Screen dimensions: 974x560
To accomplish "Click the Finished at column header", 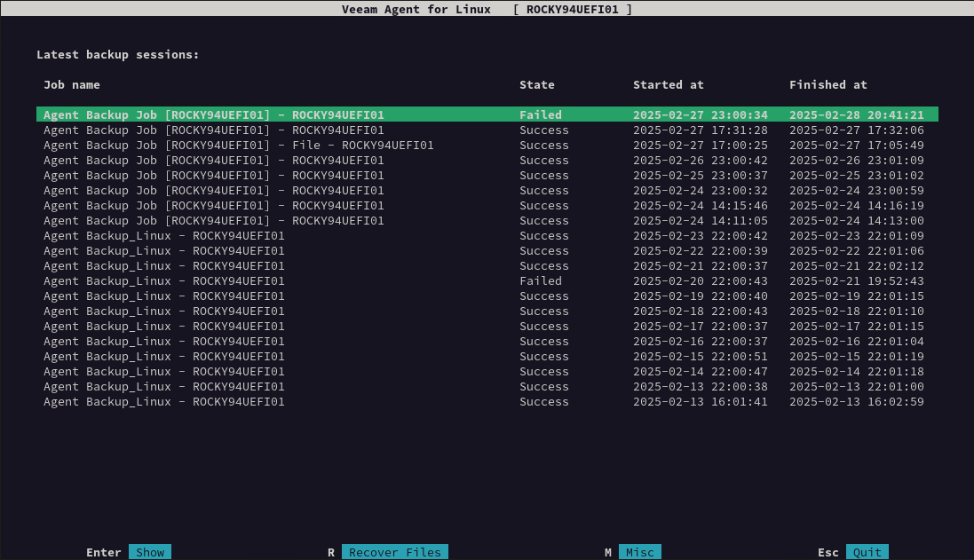I will pos(828,84).
